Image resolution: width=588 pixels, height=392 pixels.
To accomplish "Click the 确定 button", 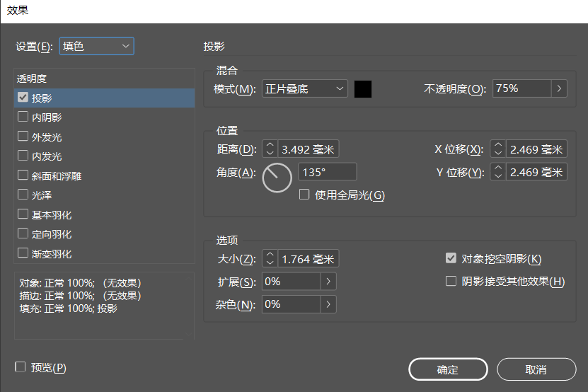I will pos(448,369).
